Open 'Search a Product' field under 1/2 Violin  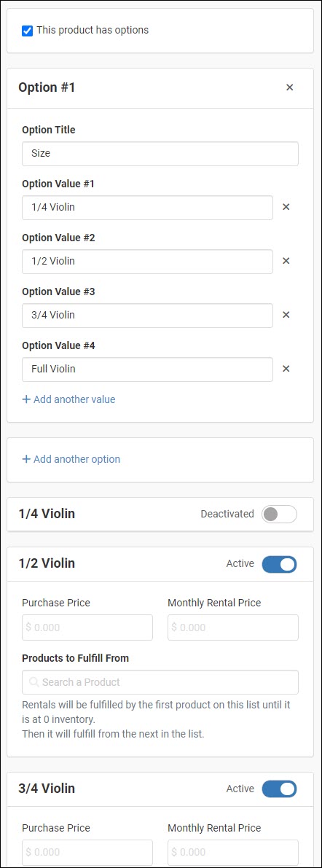pos(160,682)
